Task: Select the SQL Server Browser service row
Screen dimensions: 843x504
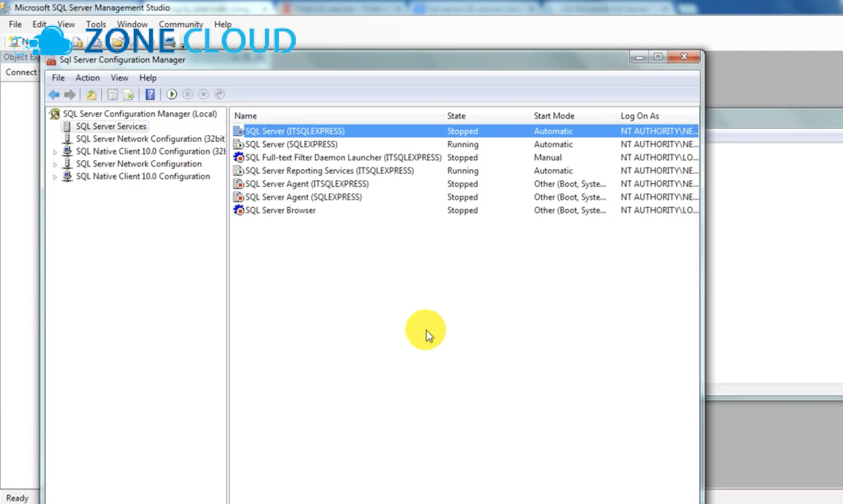Action: [x=465, y=210]
